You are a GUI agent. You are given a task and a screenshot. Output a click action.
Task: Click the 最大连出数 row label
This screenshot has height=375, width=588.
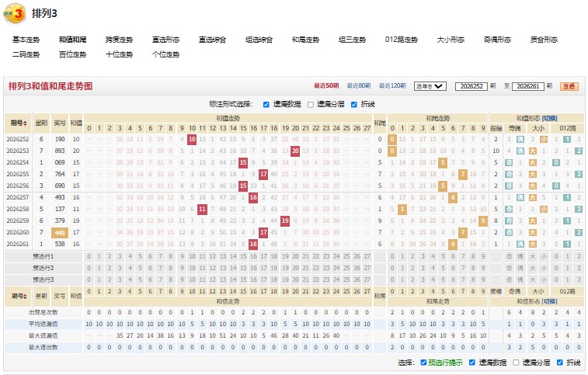[x=43, y=348]
